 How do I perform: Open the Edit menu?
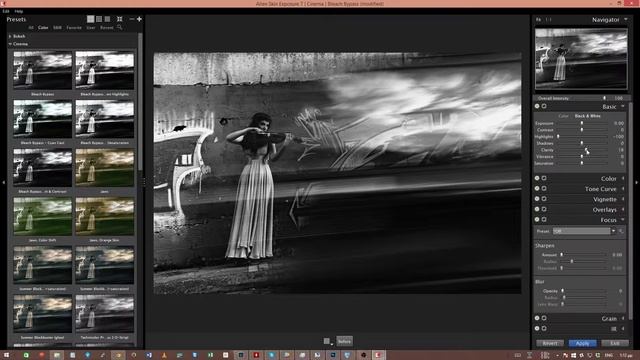click(6, 11)
